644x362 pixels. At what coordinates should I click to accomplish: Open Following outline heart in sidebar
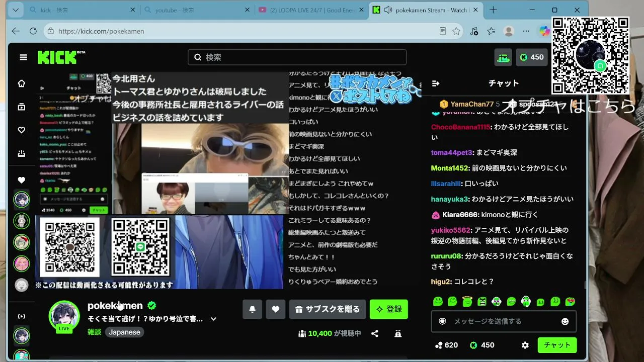(22, 130)
